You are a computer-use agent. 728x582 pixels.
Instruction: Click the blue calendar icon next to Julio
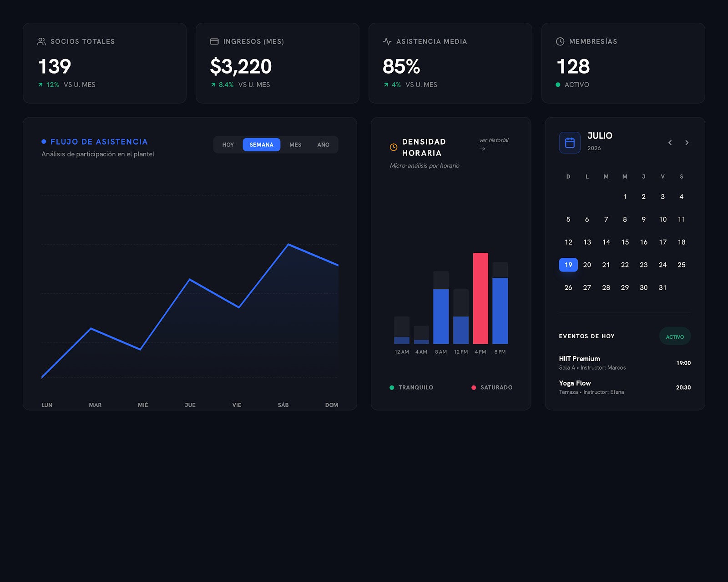pyautogui.click(x=570, y=143)
